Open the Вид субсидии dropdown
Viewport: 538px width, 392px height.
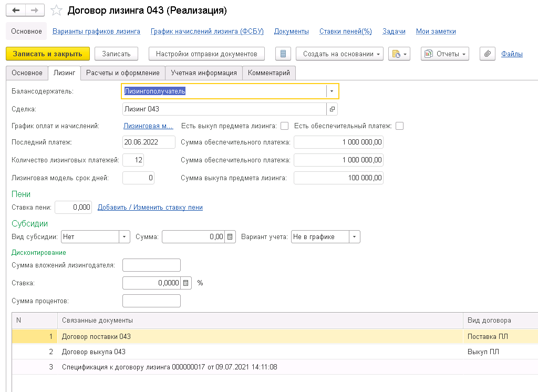[125, 237]
